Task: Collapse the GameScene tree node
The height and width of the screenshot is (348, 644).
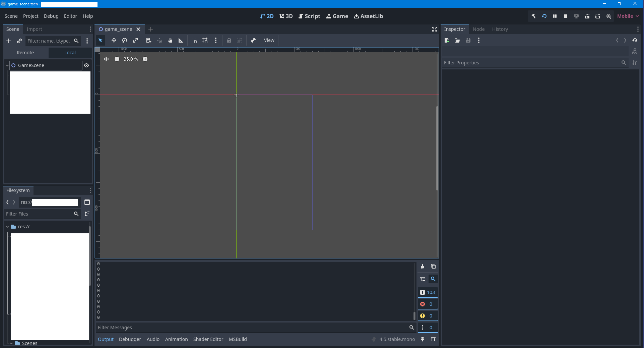Action: pyautogui.click(x=7, y=65)
